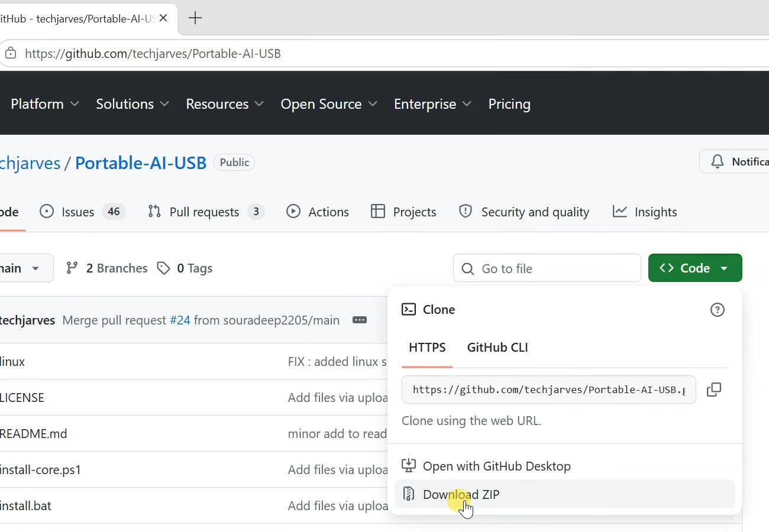The image size is (769, 532).
Task: Open a new browser tab
Action: click(195, 18)
